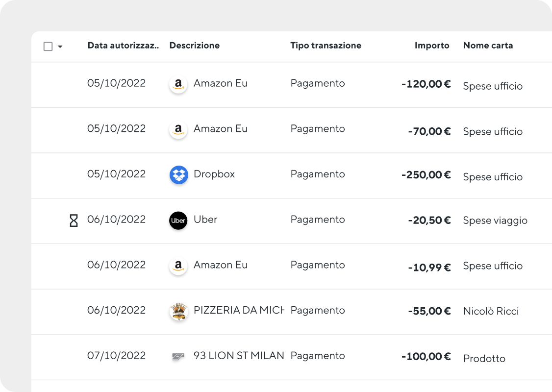Select the Spese viaggio card name
The width and height of the screenshot is (552, 392).
[x=495, y=220]
